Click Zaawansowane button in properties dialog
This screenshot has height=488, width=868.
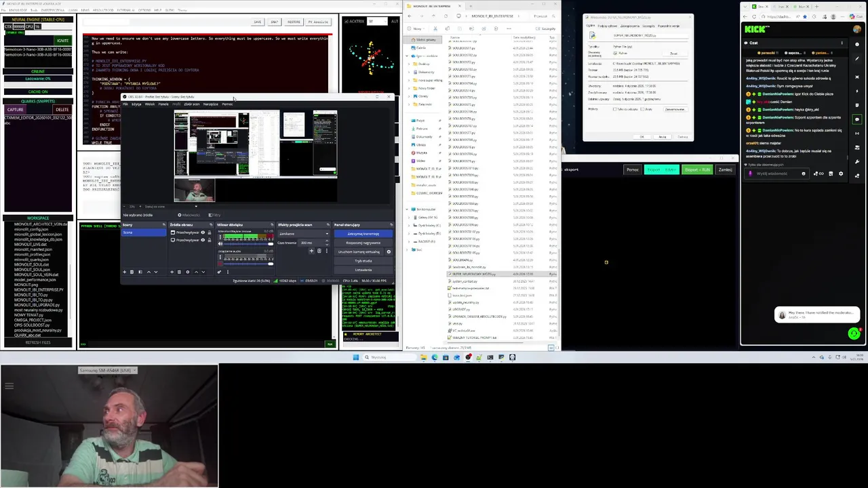coord(675,109)
